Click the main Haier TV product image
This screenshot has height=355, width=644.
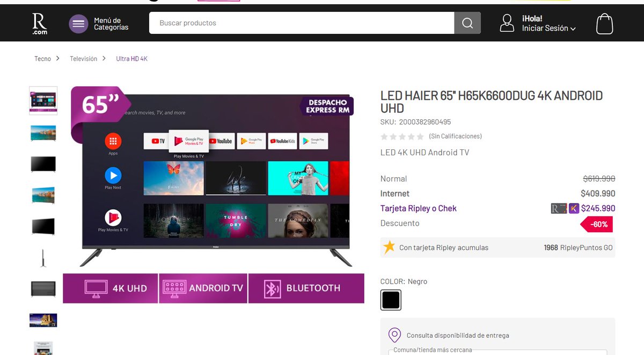point(216,180)
